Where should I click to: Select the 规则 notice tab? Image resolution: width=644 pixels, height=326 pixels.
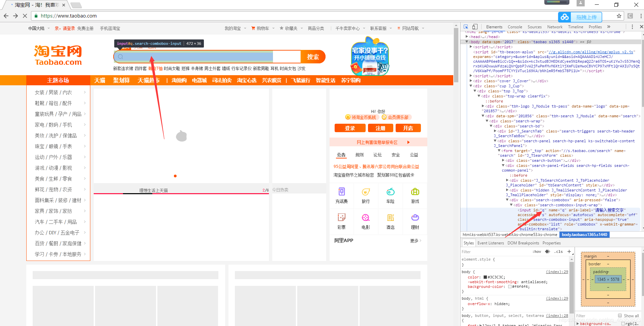(360, 155)
